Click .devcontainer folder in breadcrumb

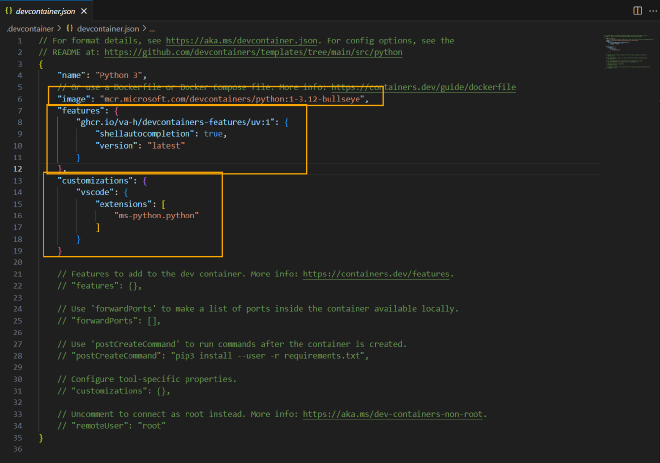[x=30, y=29]
